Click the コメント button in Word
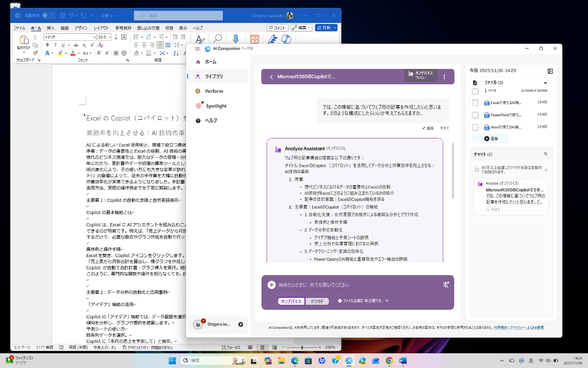The image size is (588, 368). pos(278,28)
